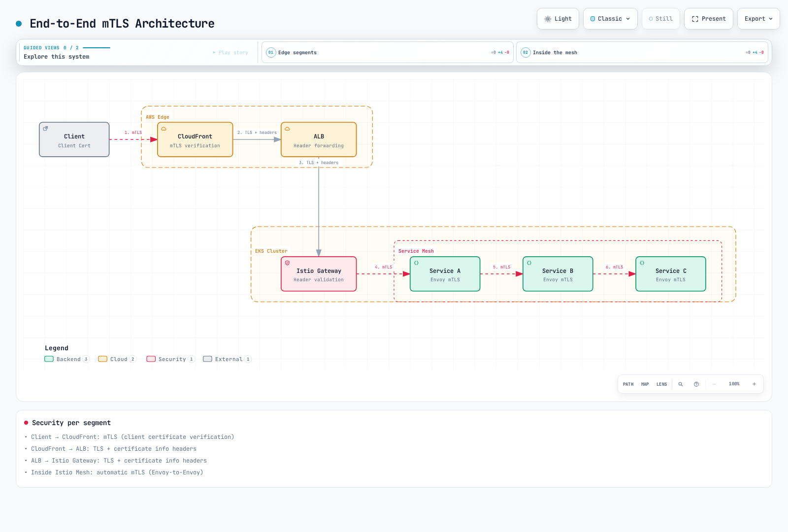Switch to LENS view mode
The width and height of the screenshot is (788, 532).
(x=662, y=384)
